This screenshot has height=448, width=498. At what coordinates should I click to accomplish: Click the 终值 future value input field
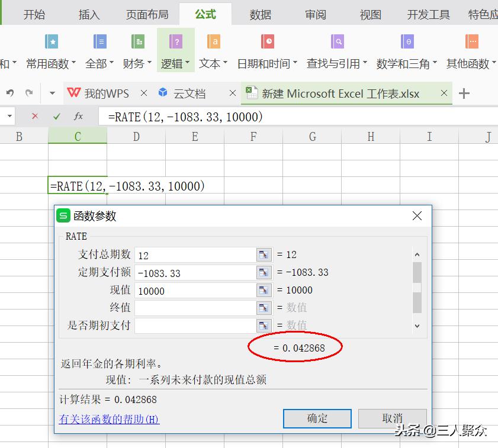click(x=195, y=308)
